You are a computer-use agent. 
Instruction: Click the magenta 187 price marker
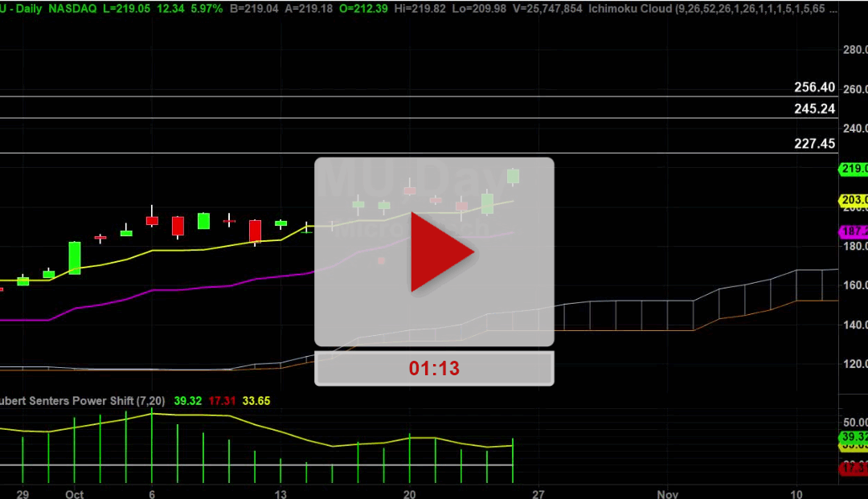[x=852, y=231]
